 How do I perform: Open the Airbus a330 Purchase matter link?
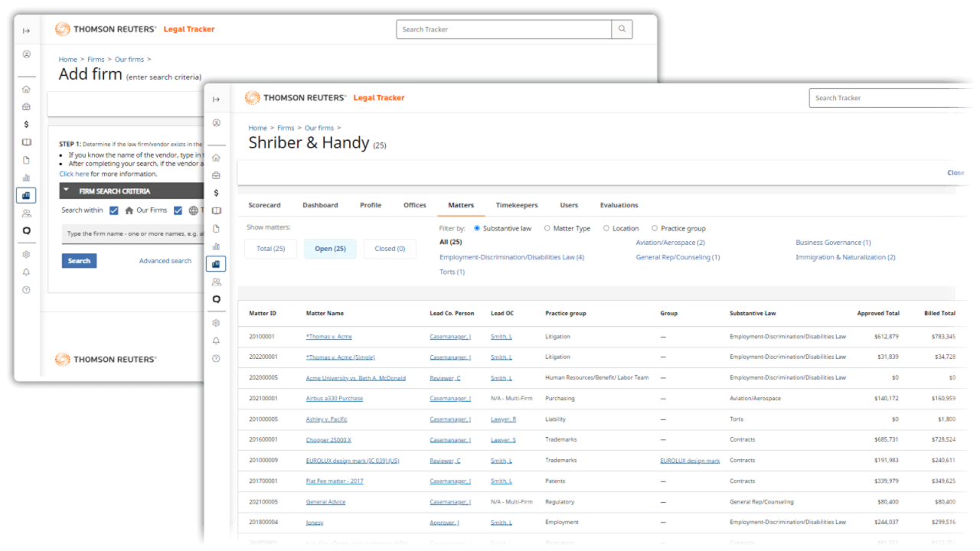(x=334, y=398)
